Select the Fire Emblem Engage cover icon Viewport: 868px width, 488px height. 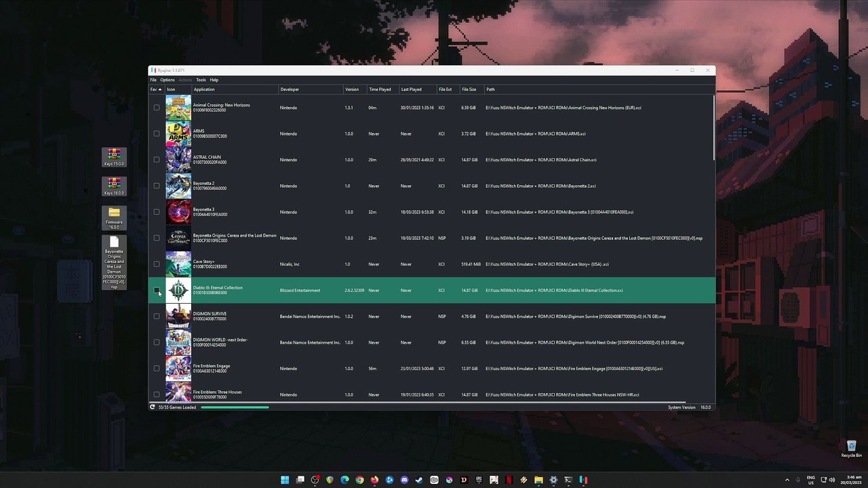coord(178,369)
